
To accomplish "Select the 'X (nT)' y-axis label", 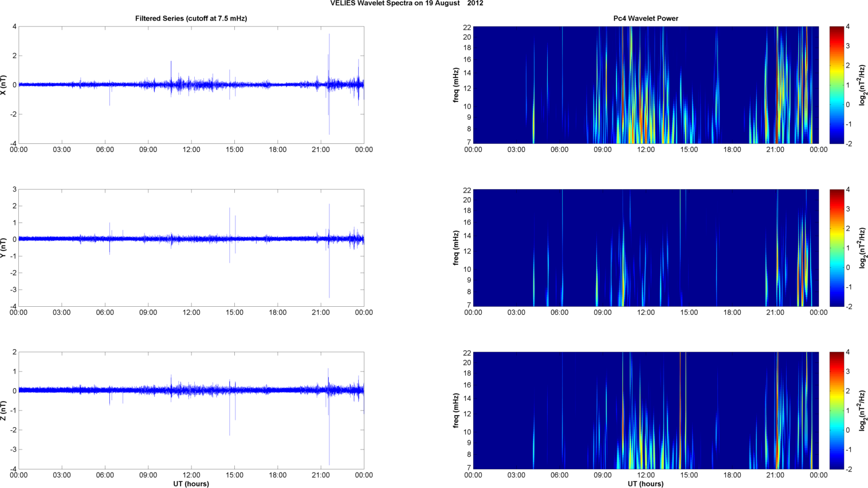I will [4, 85].
